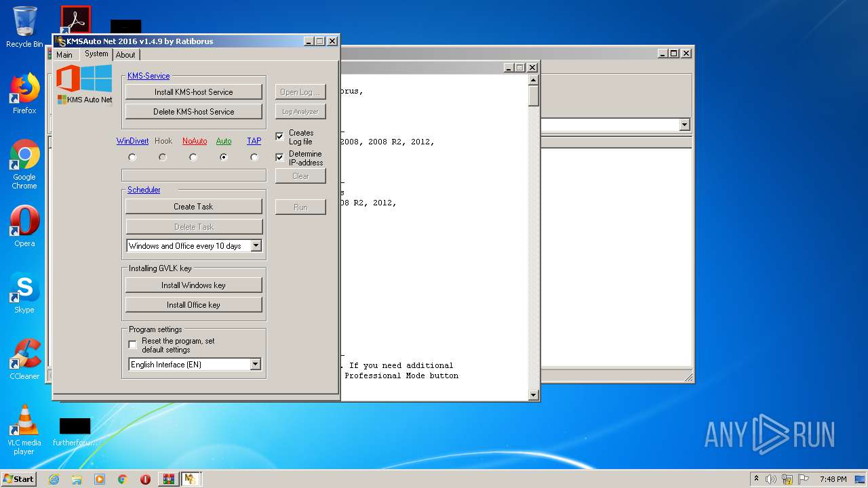Click text window scrollbar up arrow
The width and height of the screenshot is (868, 488).
coord(533,81)
